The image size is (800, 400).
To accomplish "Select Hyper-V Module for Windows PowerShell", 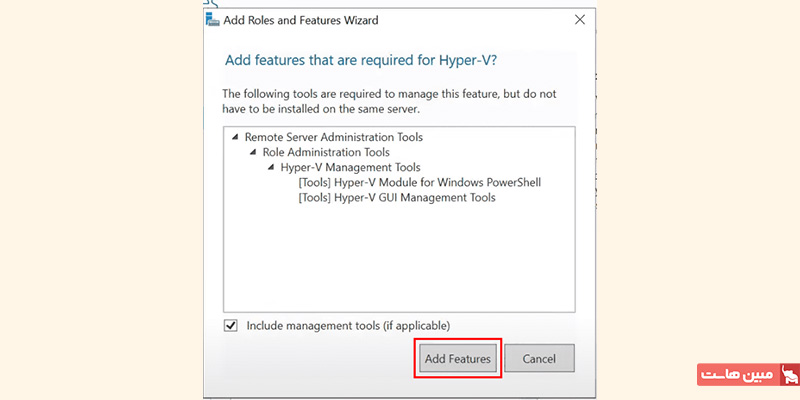I will 419,182.
